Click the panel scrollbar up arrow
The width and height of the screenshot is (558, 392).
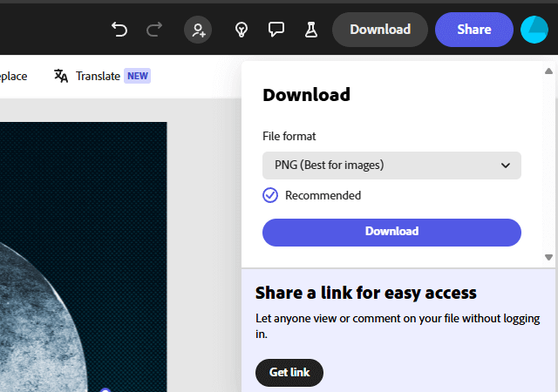click(548, 71)
